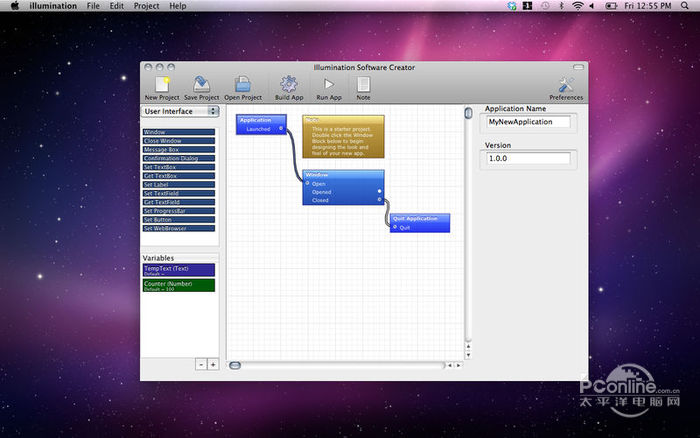Click the Build App gear icon
Screen dimensions: 700x438
(x=289, y=85)
